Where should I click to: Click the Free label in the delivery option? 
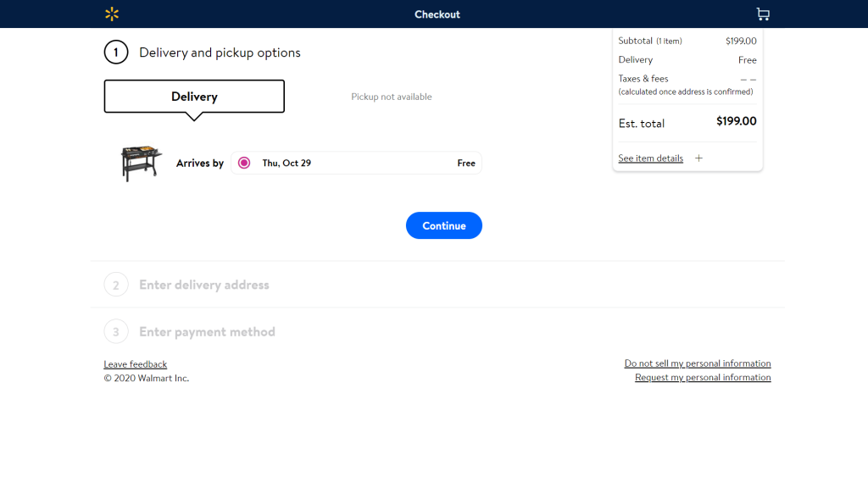[466, 163]
